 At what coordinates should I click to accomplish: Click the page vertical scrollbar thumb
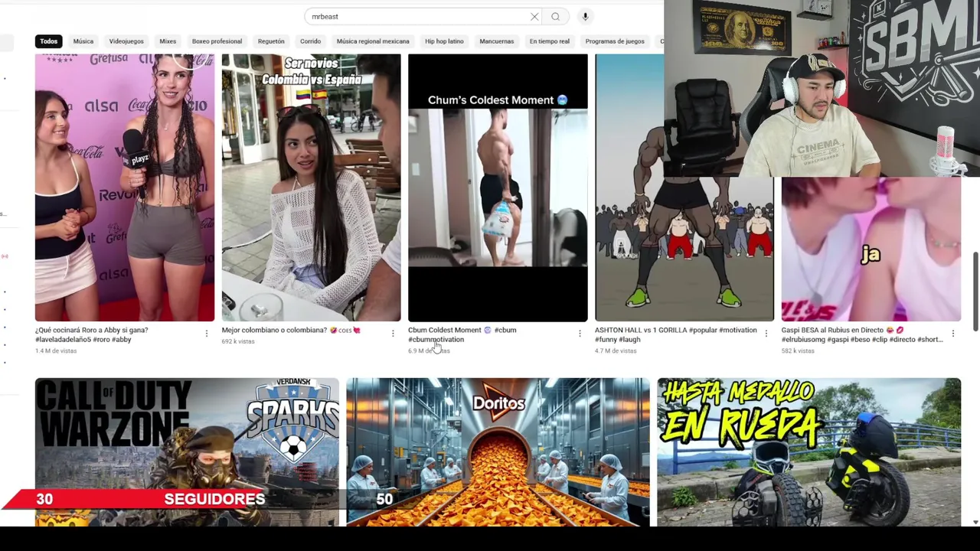(x=975, y=291)
